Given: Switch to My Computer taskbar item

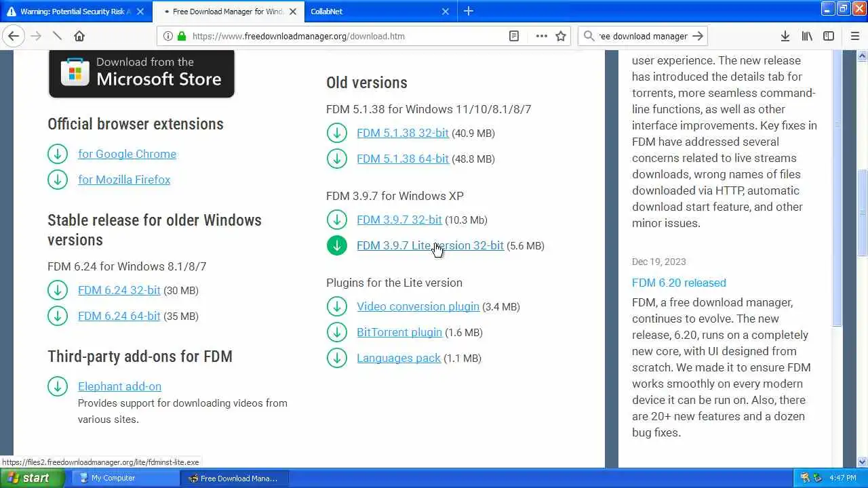Looking at the screenshot, I should (125, 478).
